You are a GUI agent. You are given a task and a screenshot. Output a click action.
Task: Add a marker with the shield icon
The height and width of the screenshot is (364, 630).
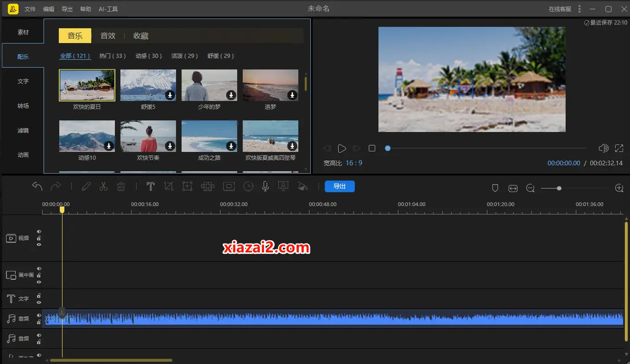tap(495, 188)
